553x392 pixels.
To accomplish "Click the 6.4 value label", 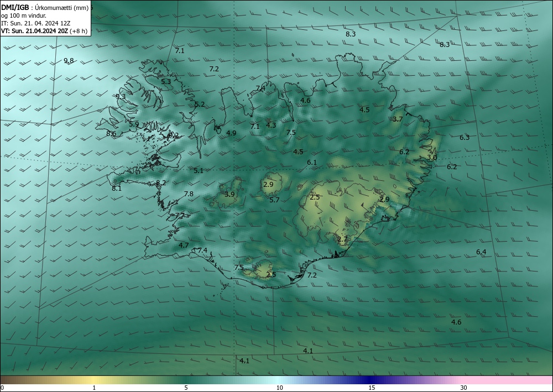I will [481, 252].
